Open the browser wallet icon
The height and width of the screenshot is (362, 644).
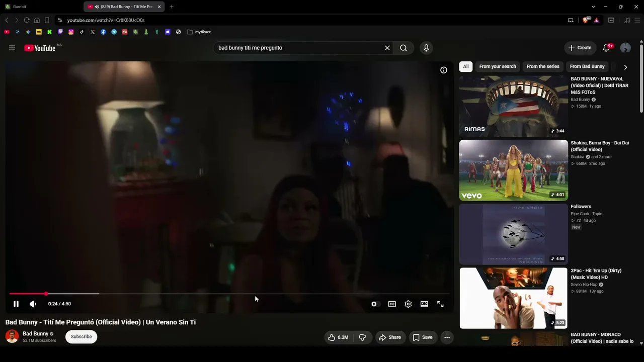(x=611, y=20)
